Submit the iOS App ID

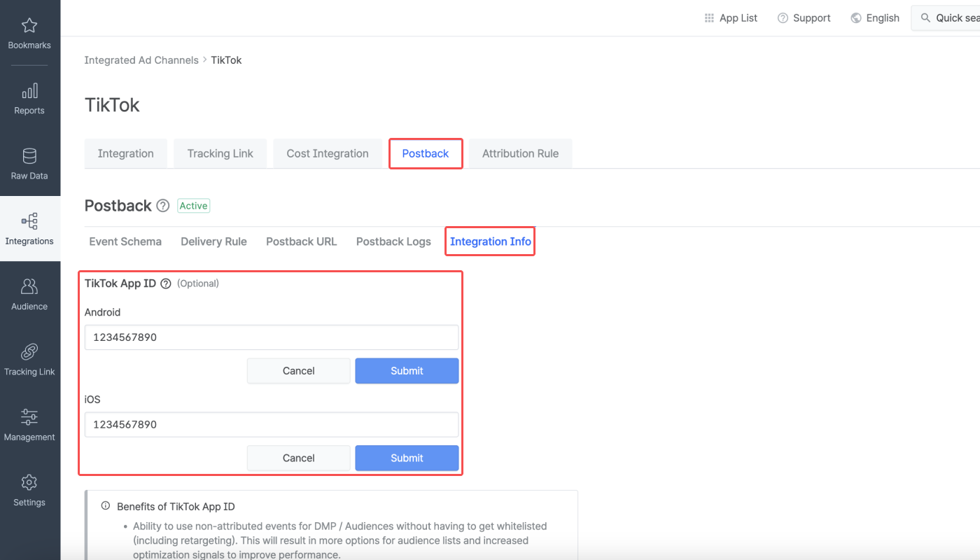click(407, 458)
